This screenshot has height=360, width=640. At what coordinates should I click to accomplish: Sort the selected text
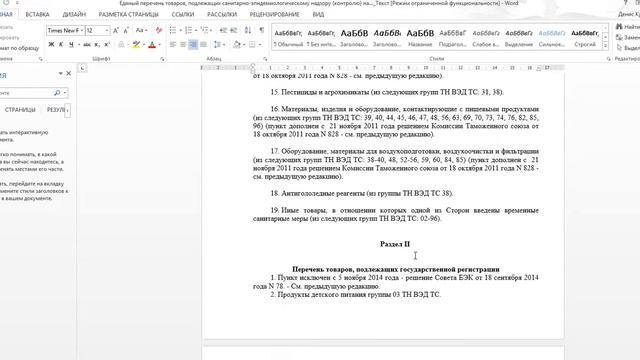coord(248,30)
